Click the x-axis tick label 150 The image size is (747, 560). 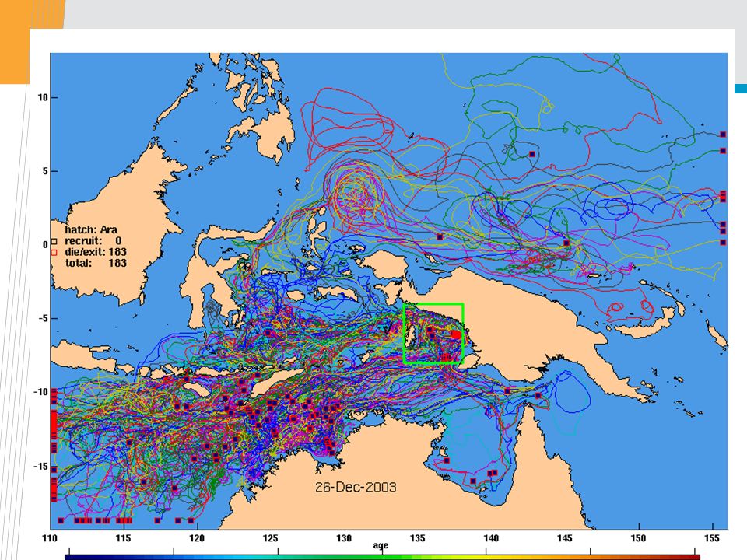pos(638,538)
